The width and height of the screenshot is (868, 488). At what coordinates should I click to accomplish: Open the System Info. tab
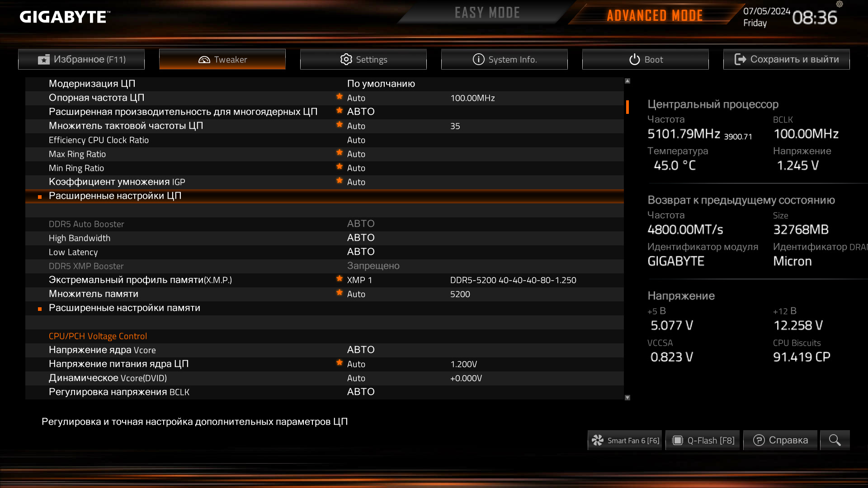click(x=505, y=59)
